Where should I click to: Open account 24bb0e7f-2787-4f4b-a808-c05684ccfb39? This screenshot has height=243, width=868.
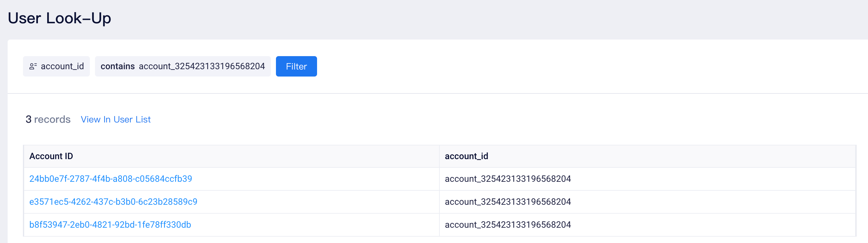point(111,179)
